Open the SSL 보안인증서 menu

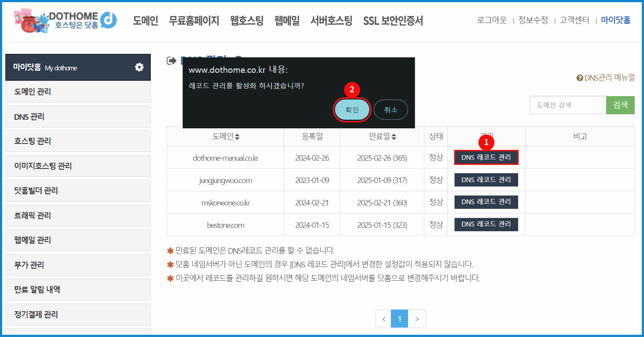pos(393,20)
